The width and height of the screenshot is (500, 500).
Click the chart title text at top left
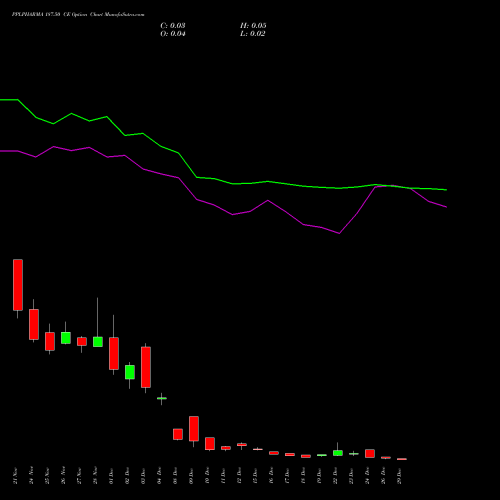[x=78, y=15]
